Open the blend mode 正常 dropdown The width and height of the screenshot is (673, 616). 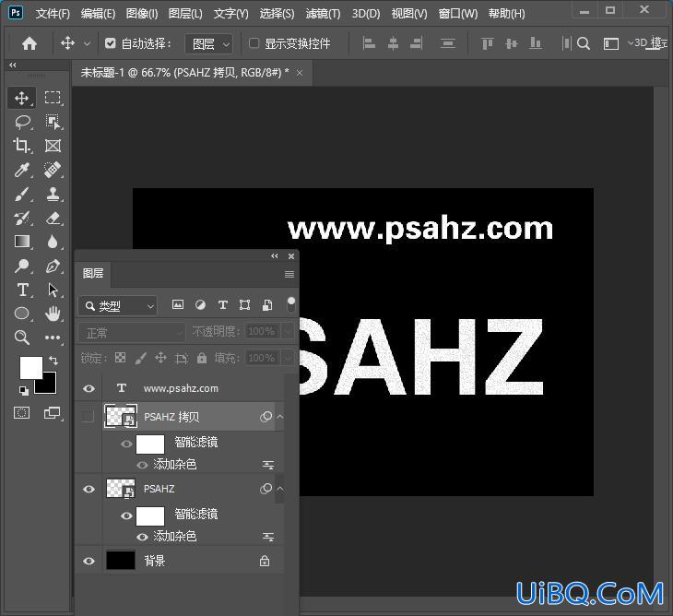point(132,332)
